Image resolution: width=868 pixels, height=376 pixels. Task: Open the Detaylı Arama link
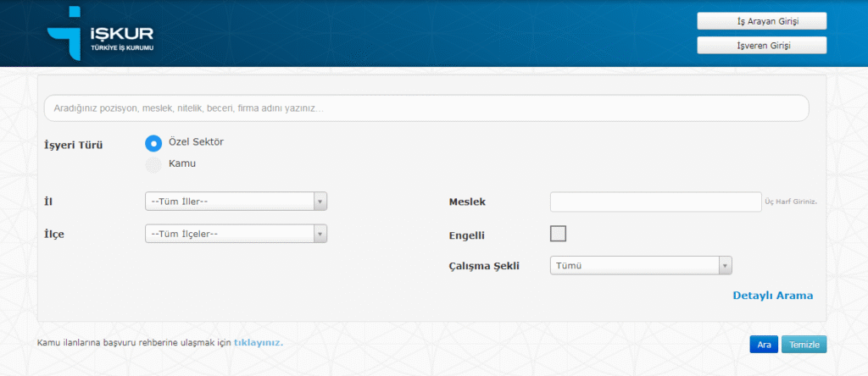tap(772, 296)
